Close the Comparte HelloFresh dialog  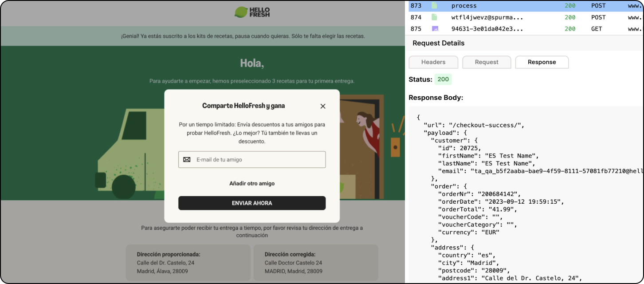click(x=323, y=106)
